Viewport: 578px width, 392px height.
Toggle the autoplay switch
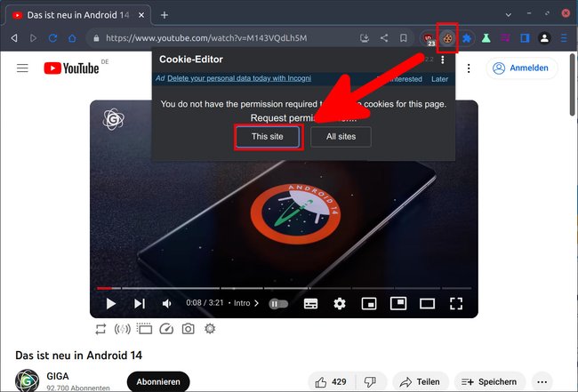pyautogui.click(x=278, y=304)
